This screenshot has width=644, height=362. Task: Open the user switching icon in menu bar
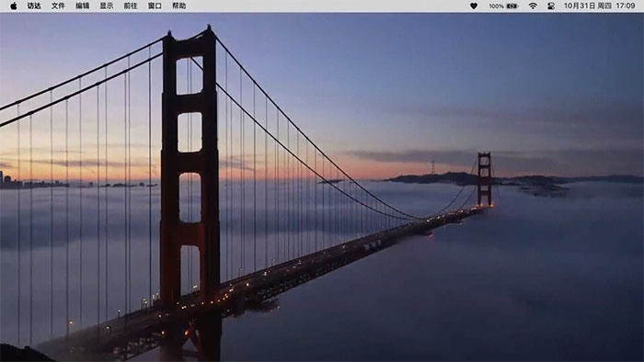(551, 6)
